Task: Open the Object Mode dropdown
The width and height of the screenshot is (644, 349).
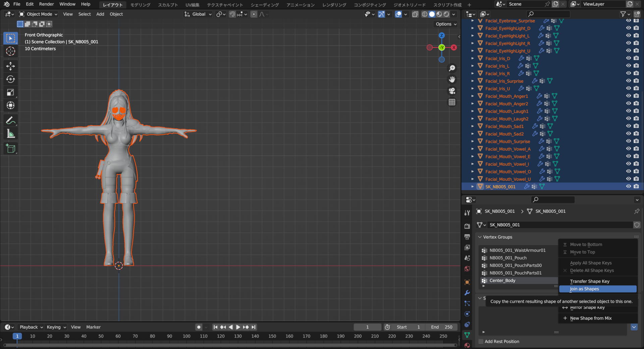Action: coord(38,14)
